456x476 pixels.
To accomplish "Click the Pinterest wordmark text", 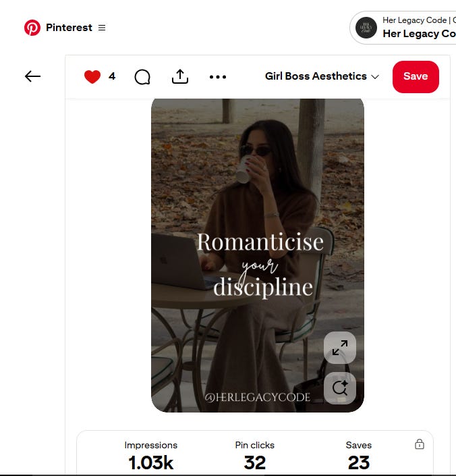I will point(69,28).
